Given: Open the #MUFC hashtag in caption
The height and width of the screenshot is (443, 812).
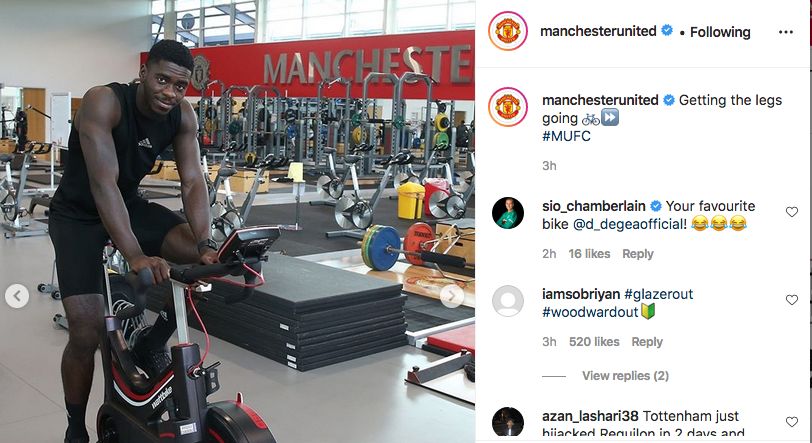Looking at the screenshot, I should (x=566, y=136).
